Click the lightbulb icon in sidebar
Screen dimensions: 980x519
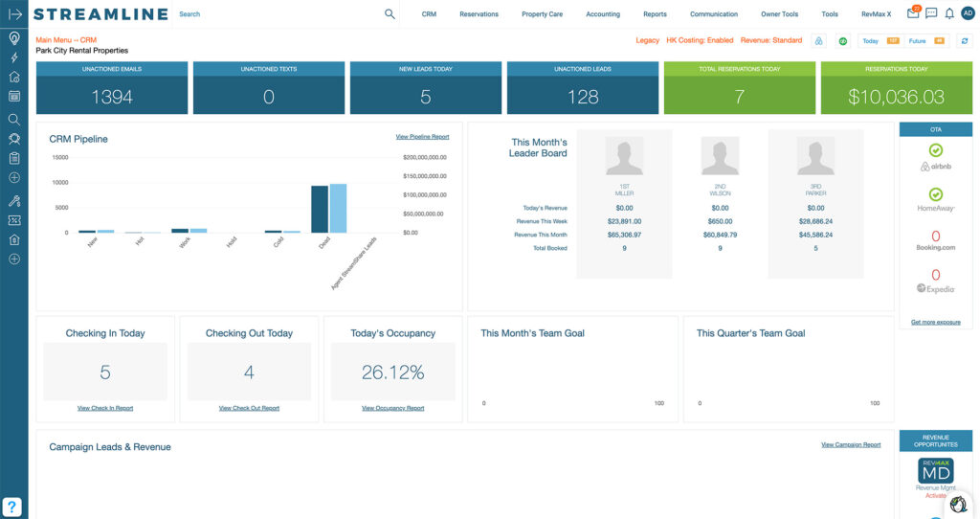[x=14, y=38]
